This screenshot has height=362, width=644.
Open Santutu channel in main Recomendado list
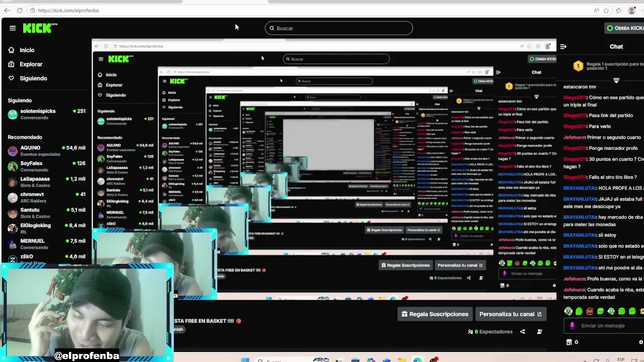click(x=46, y=213)
